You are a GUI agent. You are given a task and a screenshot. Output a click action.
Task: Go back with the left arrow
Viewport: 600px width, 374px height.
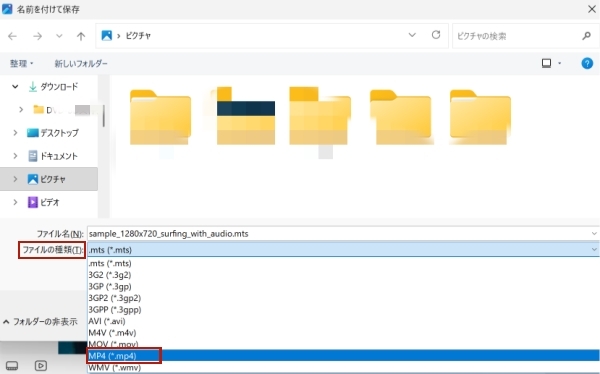12,36
